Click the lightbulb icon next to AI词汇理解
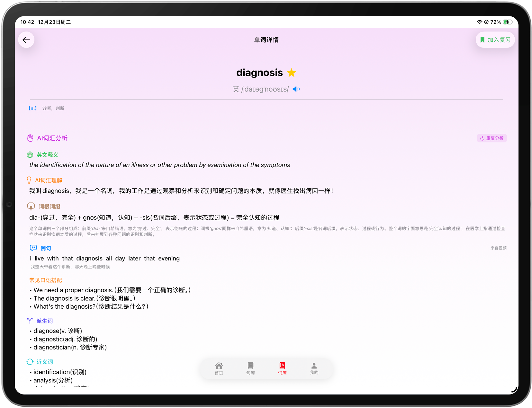Viewport: 532px width, 408px height. point(30,180)
